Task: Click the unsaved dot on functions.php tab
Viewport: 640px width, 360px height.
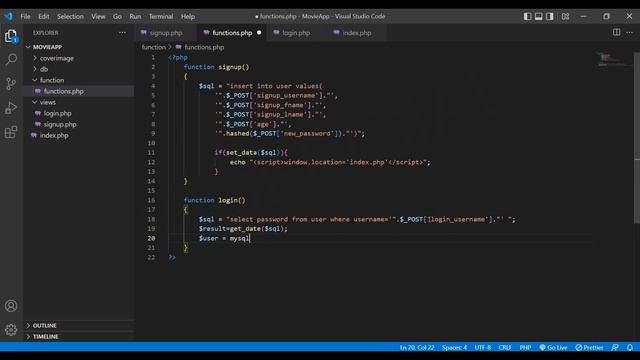Action: click(x=259, y=33)
